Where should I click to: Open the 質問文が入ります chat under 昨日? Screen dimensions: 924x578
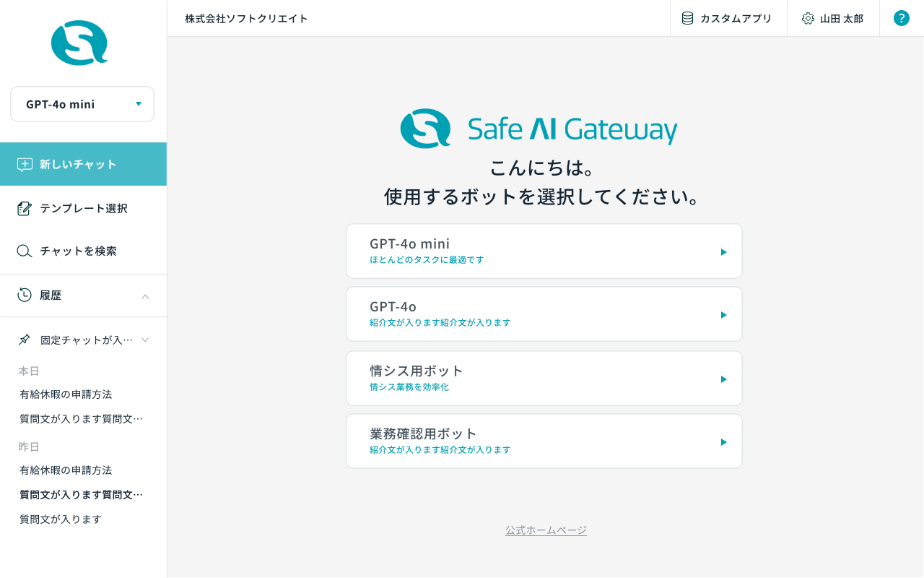click(x=61, y=519)
